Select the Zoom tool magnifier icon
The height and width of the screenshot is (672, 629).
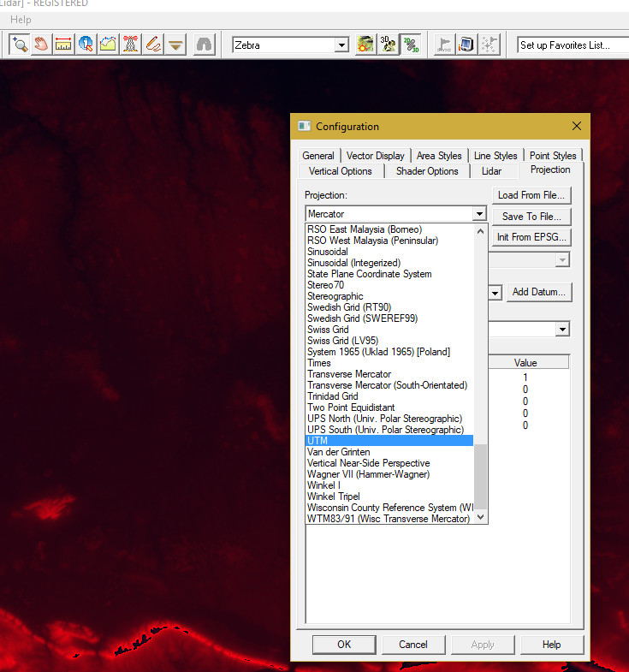point(20,45)
